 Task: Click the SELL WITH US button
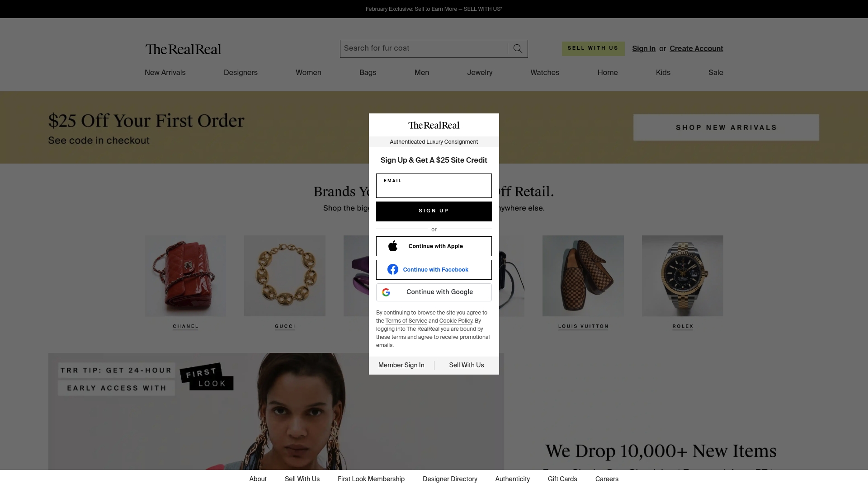593,48
